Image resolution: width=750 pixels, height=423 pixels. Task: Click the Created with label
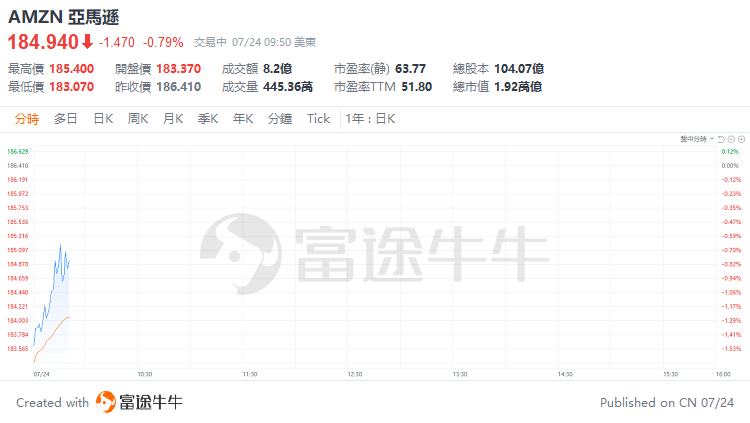53,402
